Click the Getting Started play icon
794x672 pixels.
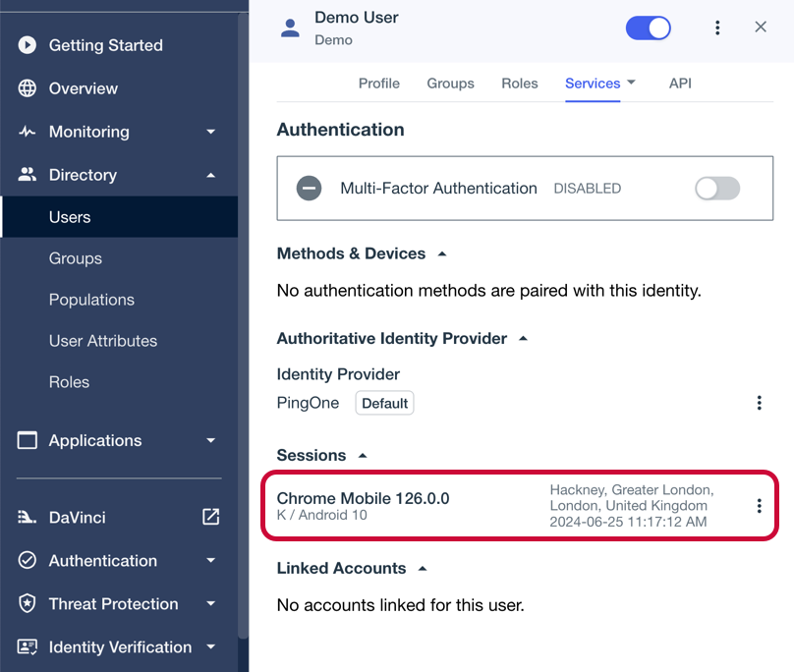(28, 45)
